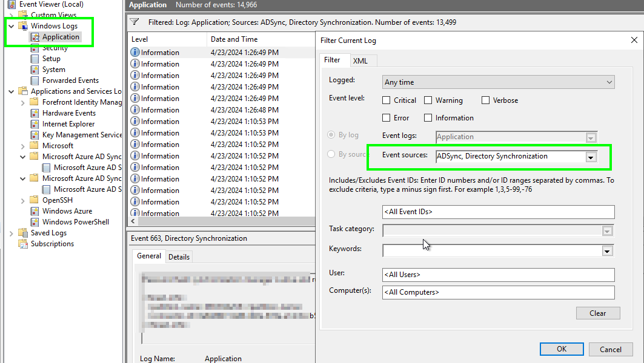Open the Details tab of event 663
Screen dimensions: 644x363
point(179,257)
